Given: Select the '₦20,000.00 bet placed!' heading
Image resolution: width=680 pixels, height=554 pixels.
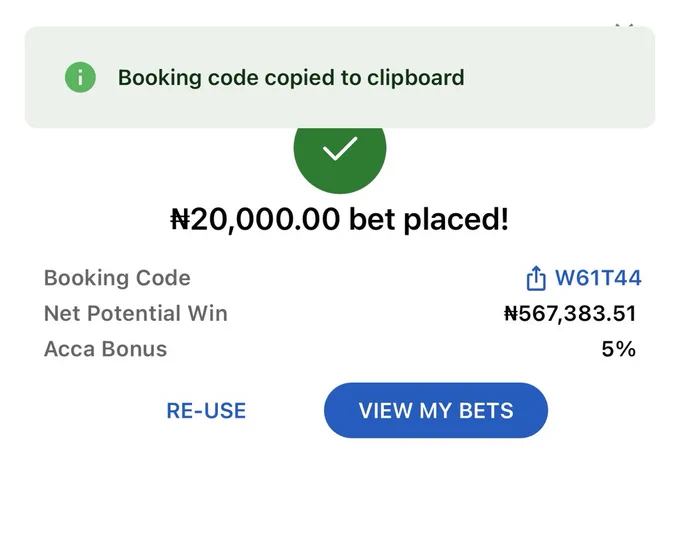Looking at the screenshot, I should tap(340, 219).
